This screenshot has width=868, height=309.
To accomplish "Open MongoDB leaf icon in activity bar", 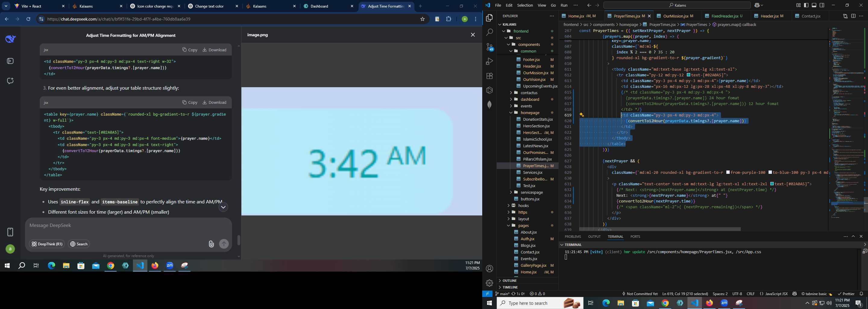I will 489,105.
